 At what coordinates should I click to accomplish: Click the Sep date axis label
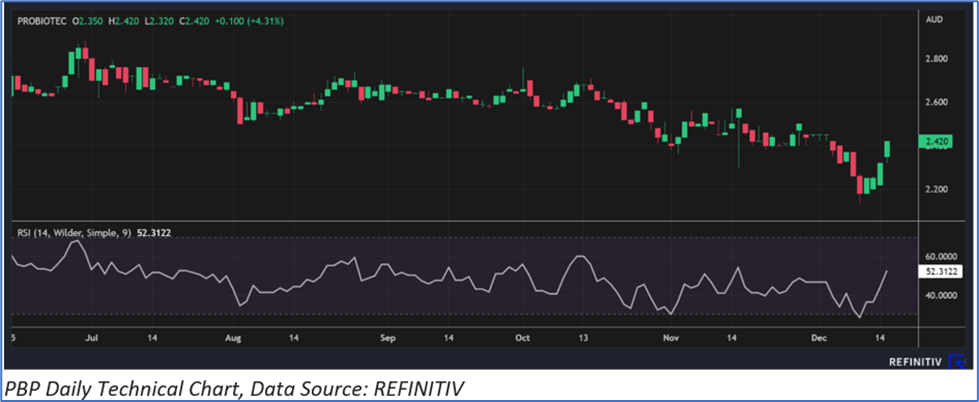click(388, 338)
